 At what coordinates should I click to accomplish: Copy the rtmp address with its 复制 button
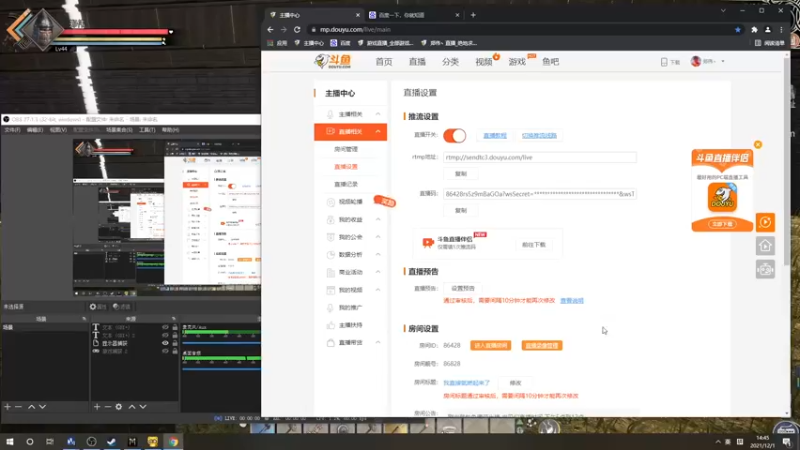(x=461, y=174)
